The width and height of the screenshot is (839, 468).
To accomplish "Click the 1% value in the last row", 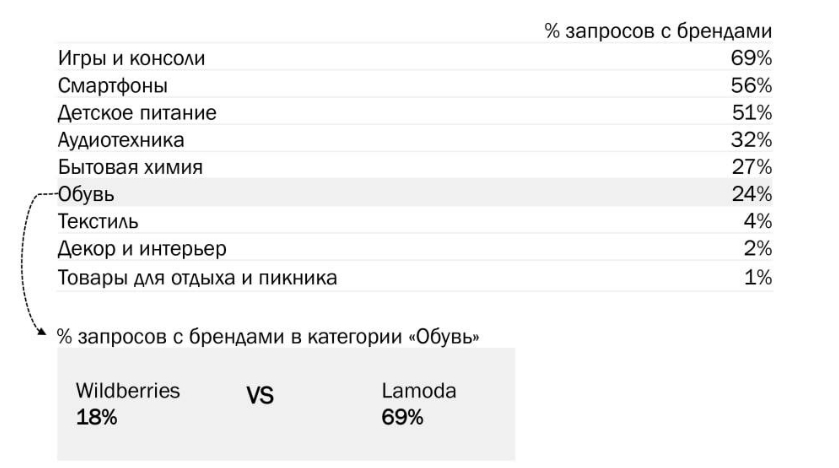I will 757,276.
